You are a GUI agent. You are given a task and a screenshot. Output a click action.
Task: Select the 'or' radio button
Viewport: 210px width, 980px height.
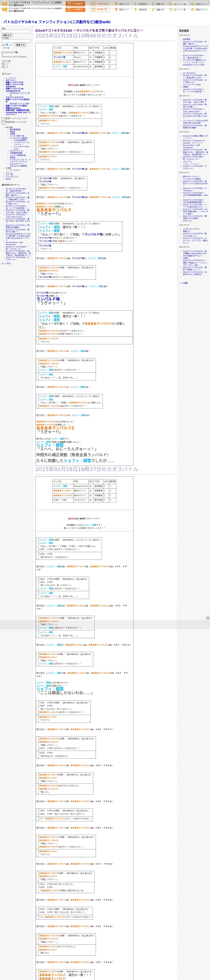(13, 45)
